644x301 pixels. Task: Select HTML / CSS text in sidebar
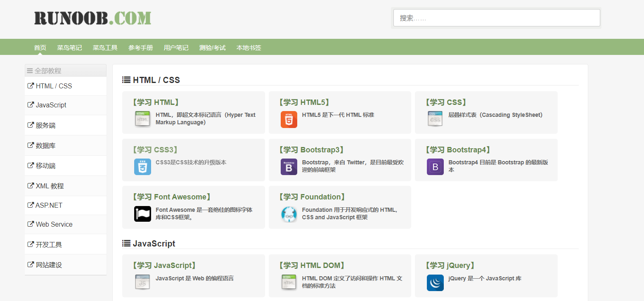(54, 86)
